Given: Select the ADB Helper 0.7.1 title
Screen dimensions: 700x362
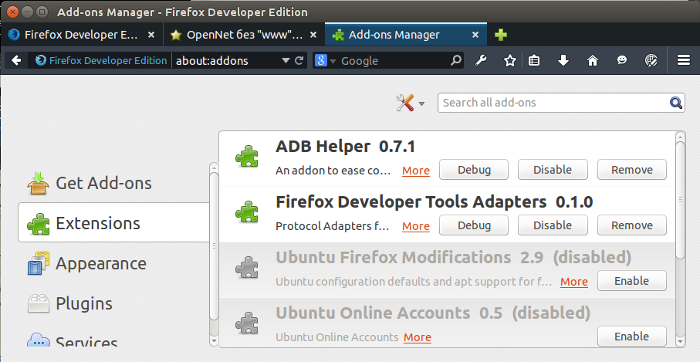Looking at the screenshot, I should click(345, 146).
